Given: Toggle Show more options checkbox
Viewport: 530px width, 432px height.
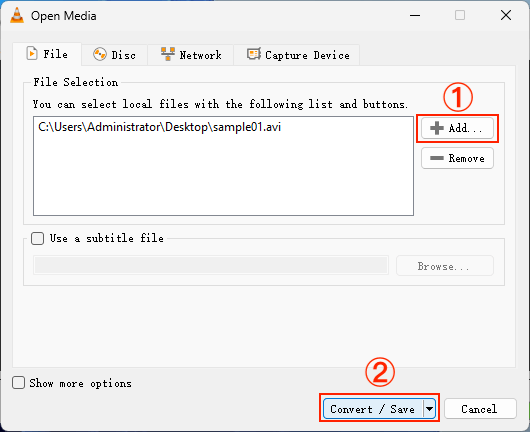Looking at the screenshot, I should click(19, 383).
